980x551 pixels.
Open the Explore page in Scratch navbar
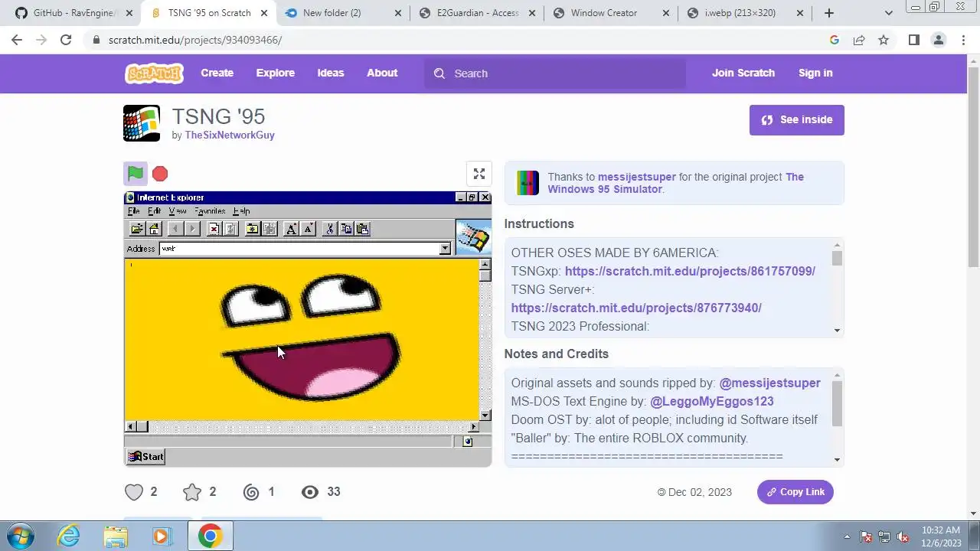(x=276, y=73)
